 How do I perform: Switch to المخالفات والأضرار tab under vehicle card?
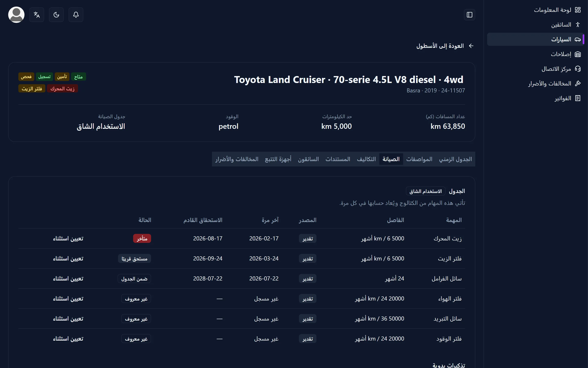pos(237,159)
